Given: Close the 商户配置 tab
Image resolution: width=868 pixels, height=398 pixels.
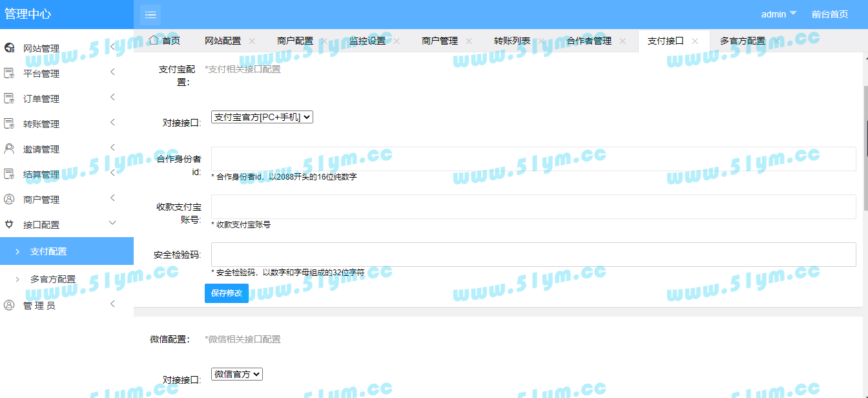Looking at the screenshot, I should point(324,41).
